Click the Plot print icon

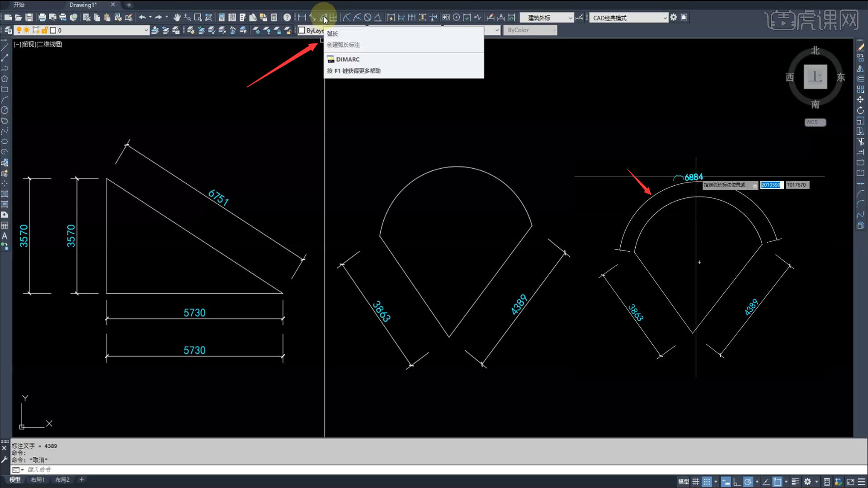42,18
